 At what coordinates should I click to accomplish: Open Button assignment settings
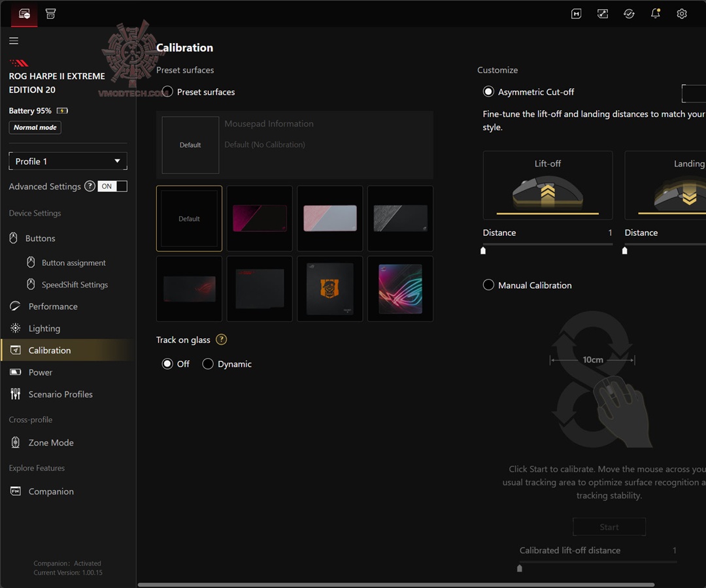pyautogui.click(x=74, y=263)
